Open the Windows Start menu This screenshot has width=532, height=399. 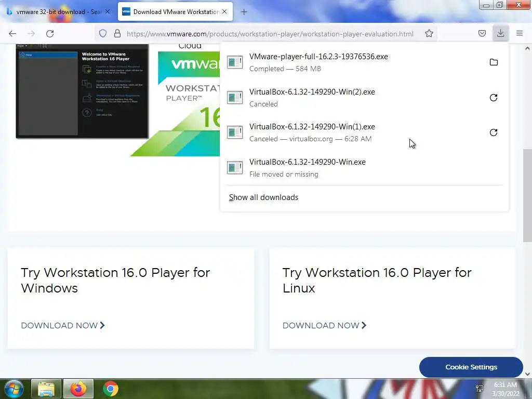click(14, 389)
